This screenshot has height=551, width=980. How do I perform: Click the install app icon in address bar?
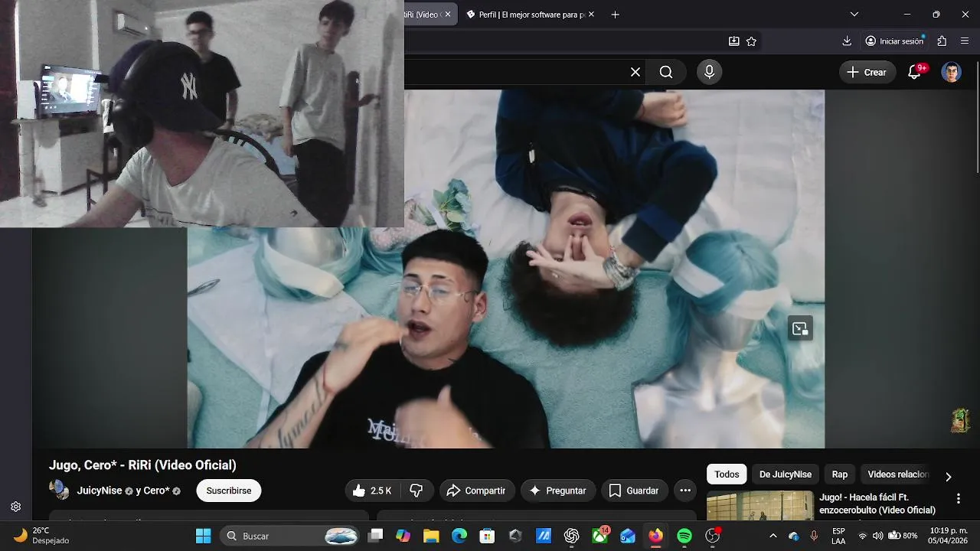coord(733,41)
